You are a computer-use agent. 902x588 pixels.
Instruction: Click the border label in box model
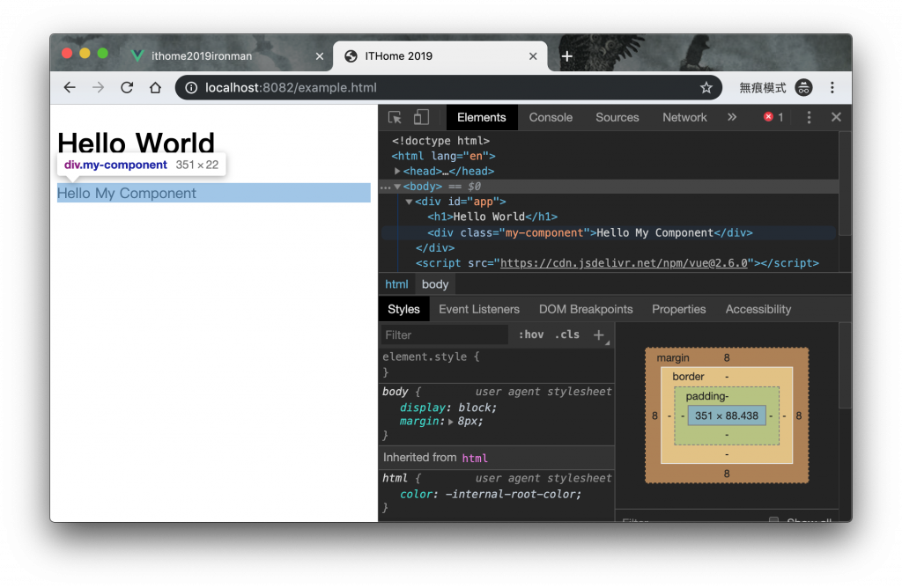click(688, 377)
